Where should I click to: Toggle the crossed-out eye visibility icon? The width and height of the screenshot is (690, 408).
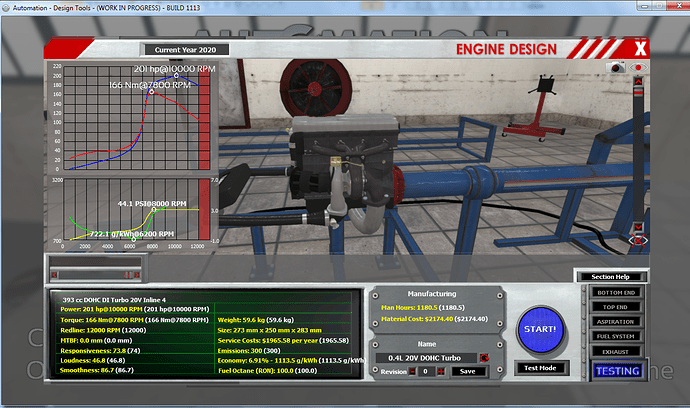click(x=638, y=240)
